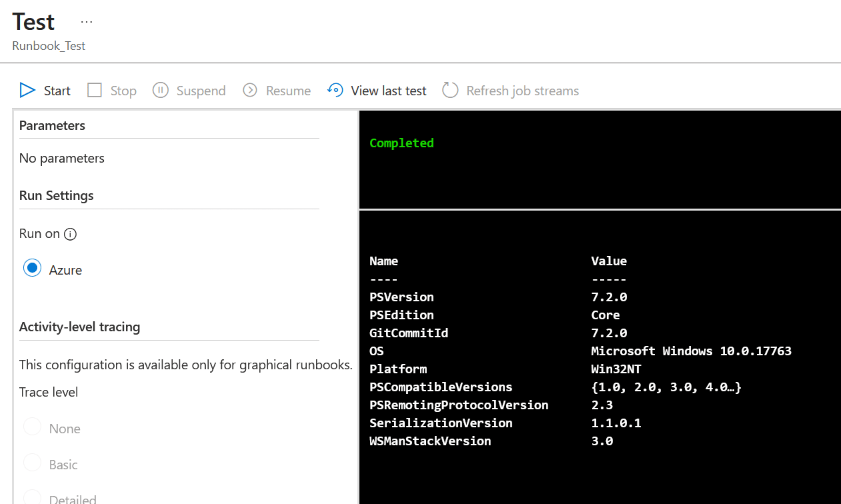
Task: Select the Azure radio button
Action: pyautogui.click(x=32, y=268)
